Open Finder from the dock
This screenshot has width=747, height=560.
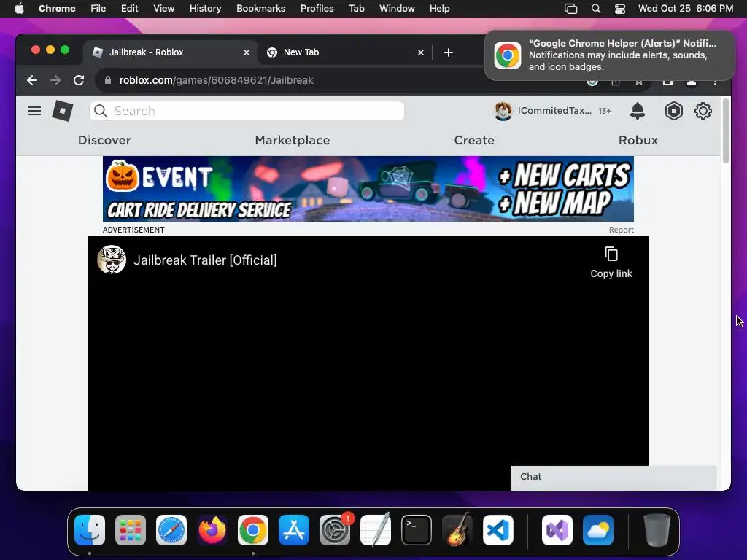[90, 530]
